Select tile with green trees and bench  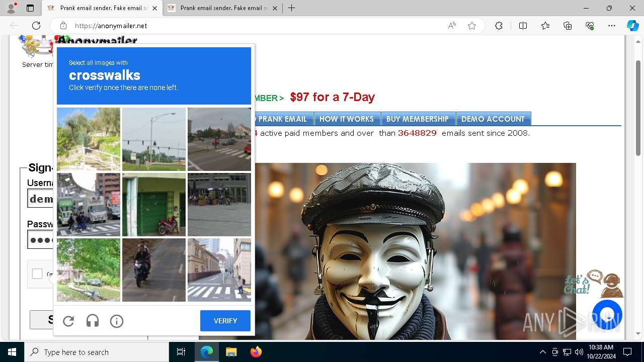[89, 270]
